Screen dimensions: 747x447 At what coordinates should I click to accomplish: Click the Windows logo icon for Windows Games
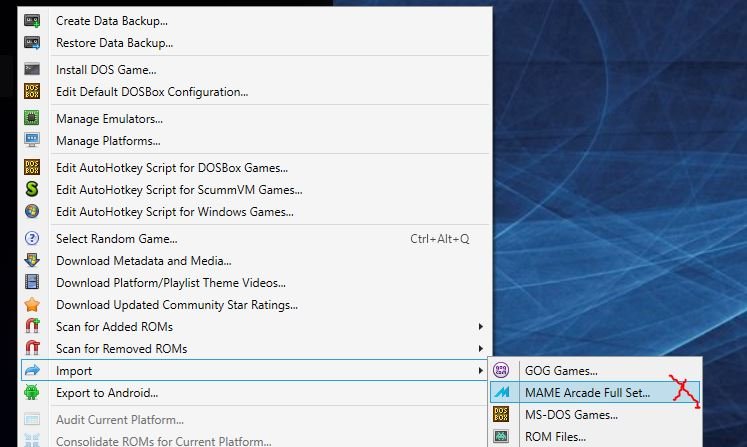click(32, 211)
